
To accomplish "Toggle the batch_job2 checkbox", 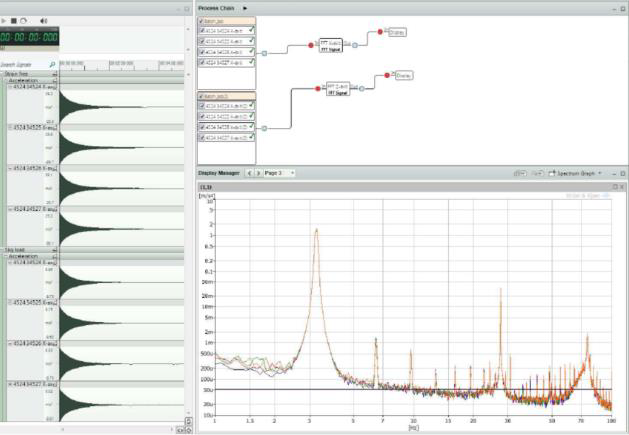I will (x=201, y=96).
